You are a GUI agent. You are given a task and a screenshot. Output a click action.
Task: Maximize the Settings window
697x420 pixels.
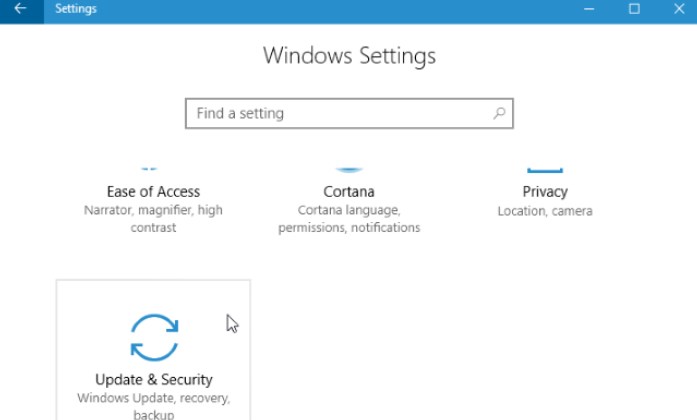(634, 9)
